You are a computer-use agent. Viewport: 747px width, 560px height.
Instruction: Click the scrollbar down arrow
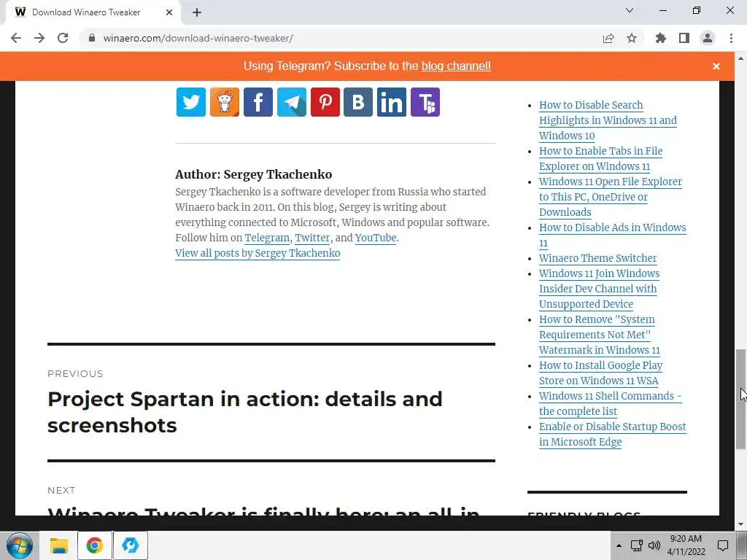(x=741, y=525)
